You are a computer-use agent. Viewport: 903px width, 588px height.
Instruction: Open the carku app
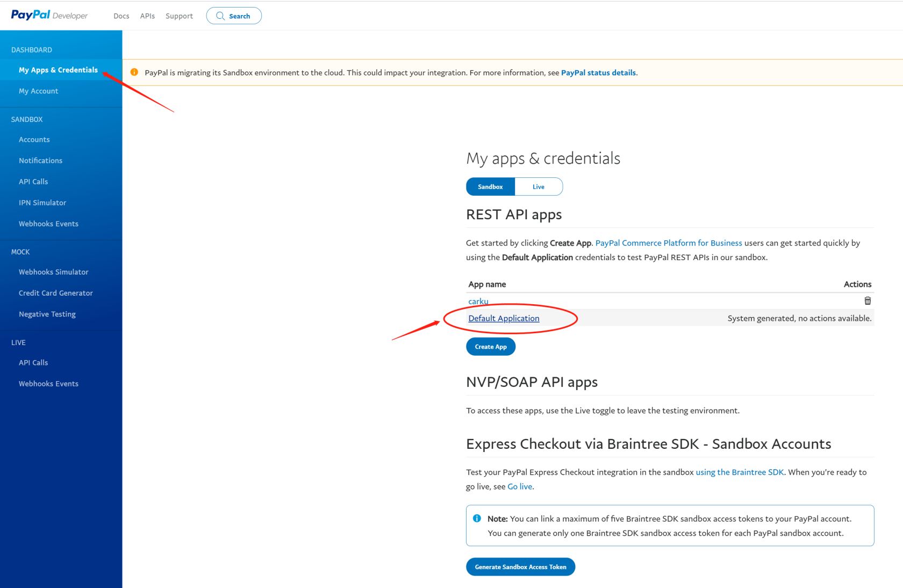[x=478, y=301]
